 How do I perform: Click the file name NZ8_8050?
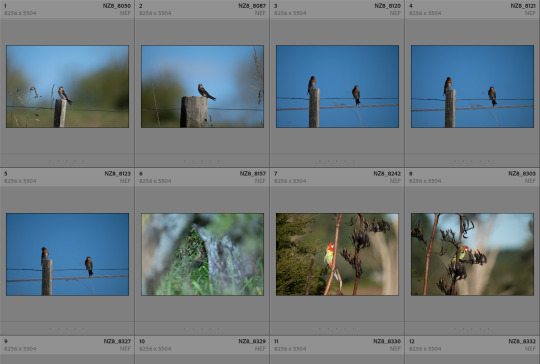(x=117, y=6)
